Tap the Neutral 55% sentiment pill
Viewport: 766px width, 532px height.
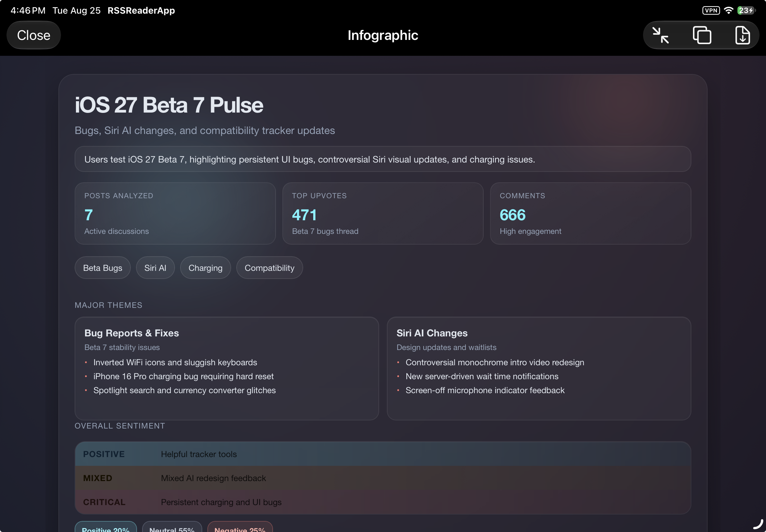coord(172,527)
